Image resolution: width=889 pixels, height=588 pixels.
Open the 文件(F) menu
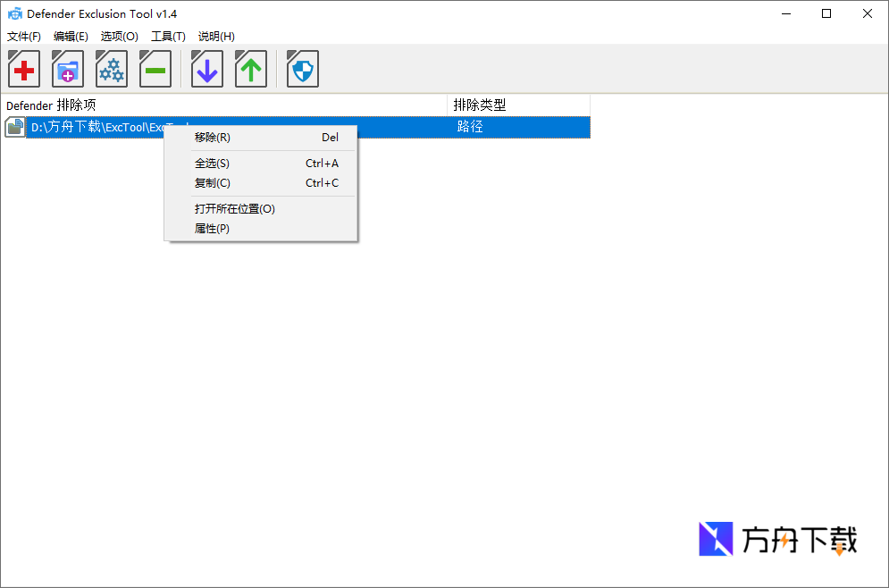tap(23, 36)
